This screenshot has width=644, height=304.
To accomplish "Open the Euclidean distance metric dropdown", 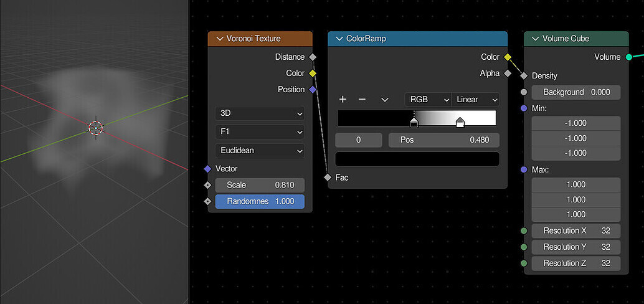I will tap(260, 150).
